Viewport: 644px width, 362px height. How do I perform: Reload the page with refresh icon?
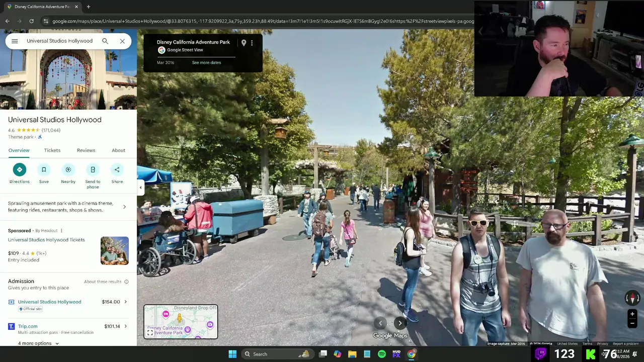tap(31, 21)
